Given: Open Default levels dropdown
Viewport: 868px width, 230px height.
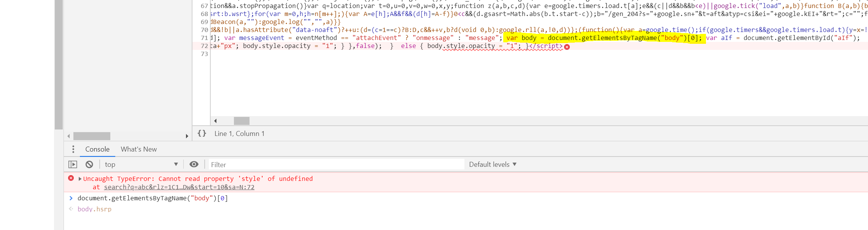Looking at the screenshot, I should pyautogui.click(x=493, y=165).
